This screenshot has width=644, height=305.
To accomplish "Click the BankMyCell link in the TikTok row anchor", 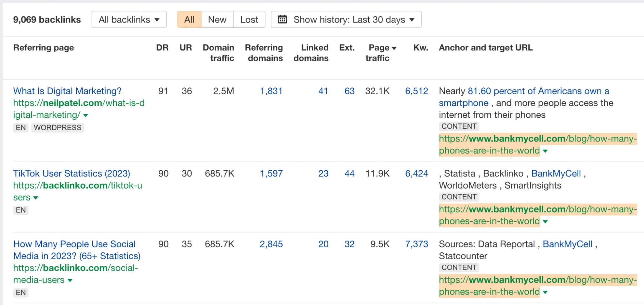I will click(557, 173).
